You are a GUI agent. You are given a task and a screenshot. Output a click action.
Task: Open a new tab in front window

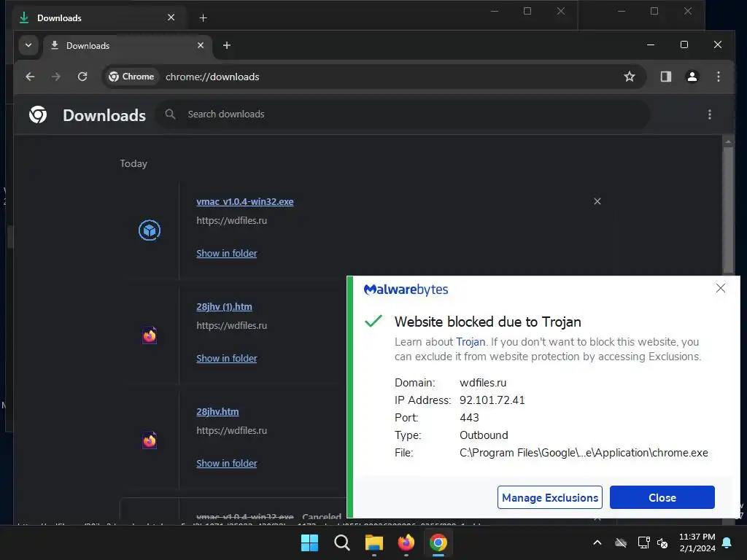point(227,45)
